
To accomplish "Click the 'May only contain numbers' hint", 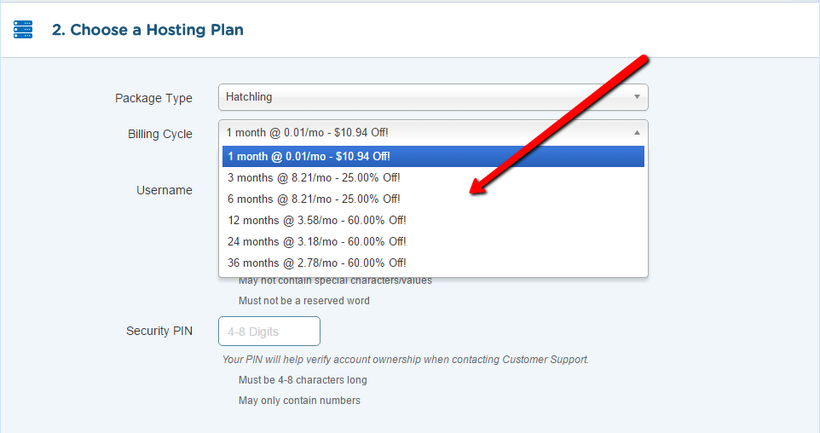I will (x=299, y=401).
